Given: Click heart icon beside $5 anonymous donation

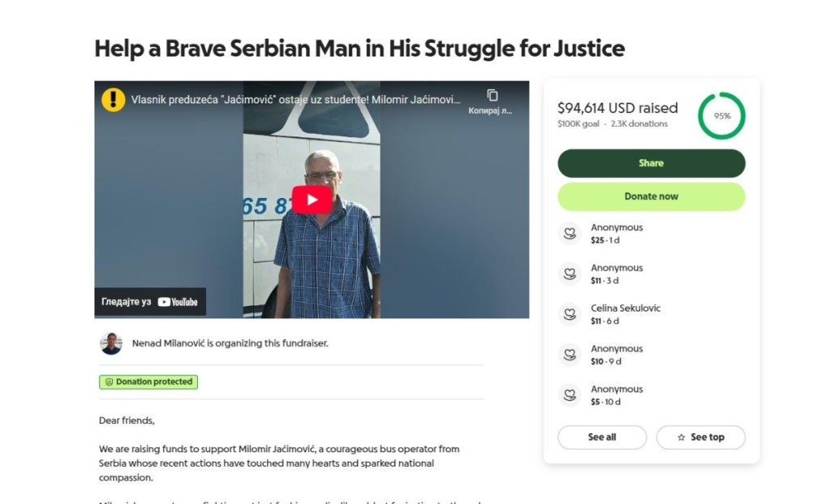Looking at the screenshot, I should [569, 395].
